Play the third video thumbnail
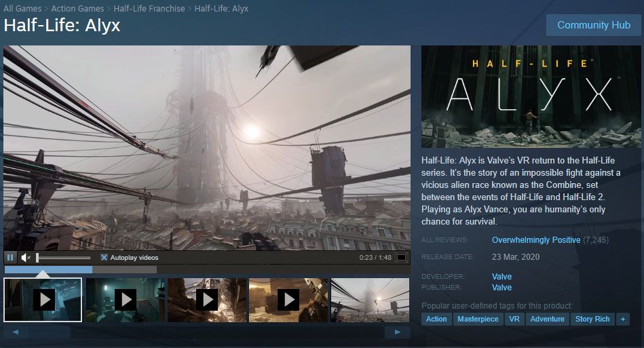 207,300
